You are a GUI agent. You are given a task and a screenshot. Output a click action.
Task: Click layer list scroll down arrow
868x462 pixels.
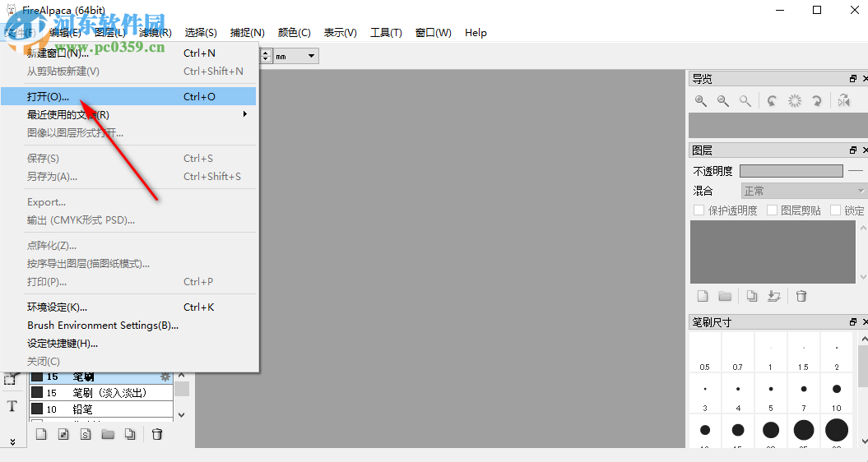click(862, 277)
